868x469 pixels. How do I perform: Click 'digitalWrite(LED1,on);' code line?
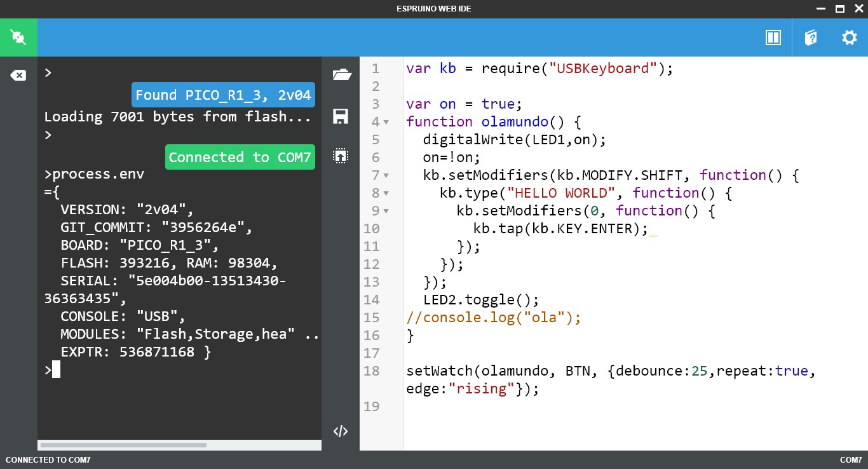coord(515,140)
